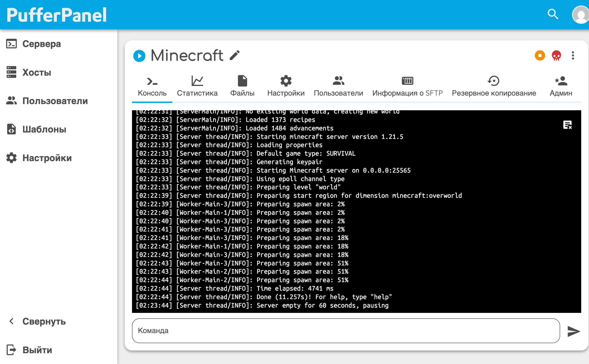Open Шаблоны in the sidebar
Screen dimensions: 589x364
(58, 129)
